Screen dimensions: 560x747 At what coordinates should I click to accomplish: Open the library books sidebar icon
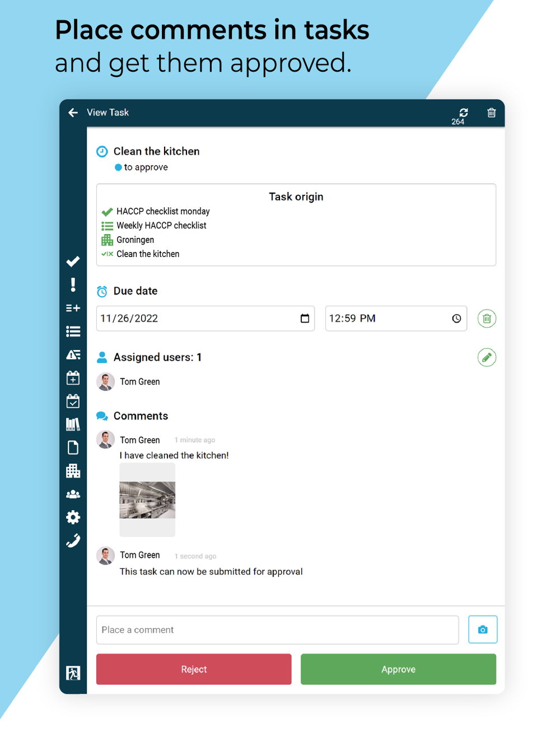tap(73, 424)
